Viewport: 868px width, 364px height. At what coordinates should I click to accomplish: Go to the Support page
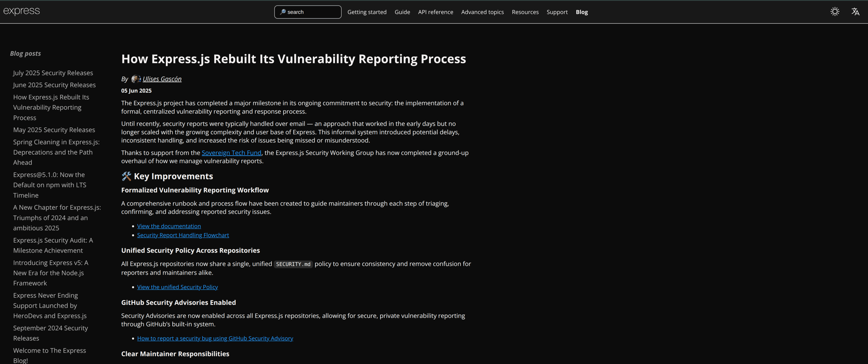pos(557,12)
